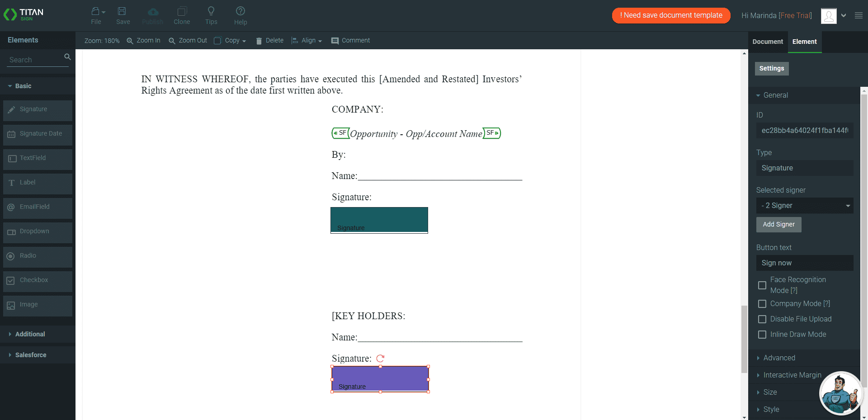Add a Signature Date element
This screenshot has width=868, height=420.
pyautogui.click(x=38, y=133)
